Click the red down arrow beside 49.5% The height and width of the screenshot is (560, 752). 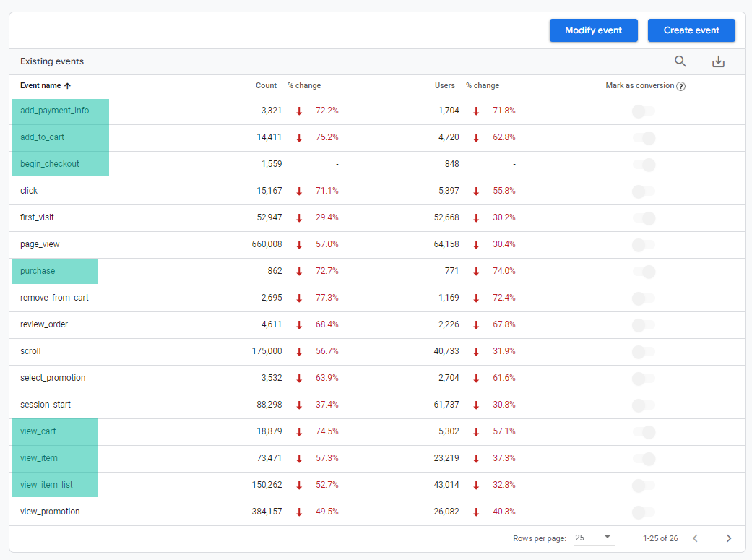click(x=299, y=512)
